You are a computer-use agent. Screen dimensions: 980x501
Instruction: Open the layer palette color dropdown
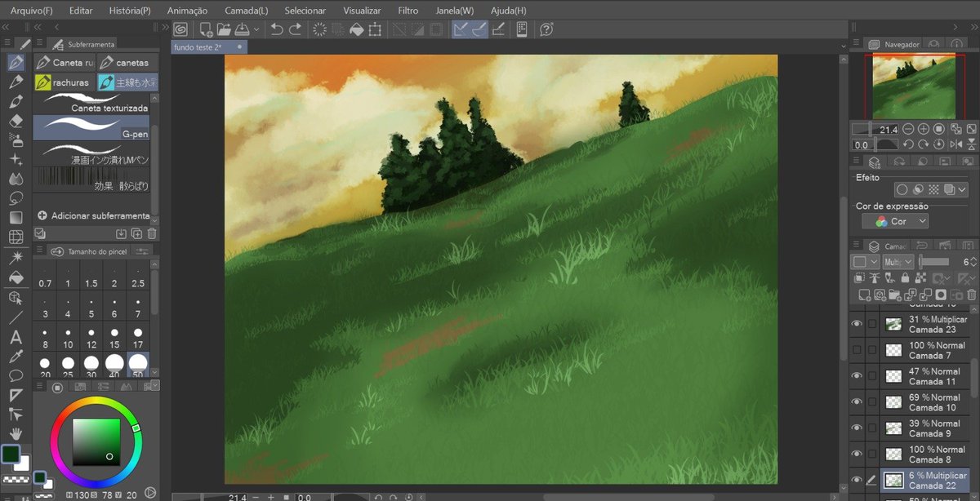pos(865,262)
